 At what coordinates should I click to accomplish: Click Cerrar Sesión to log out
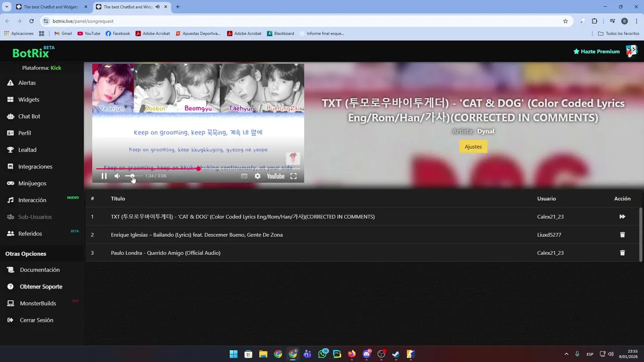36,320
